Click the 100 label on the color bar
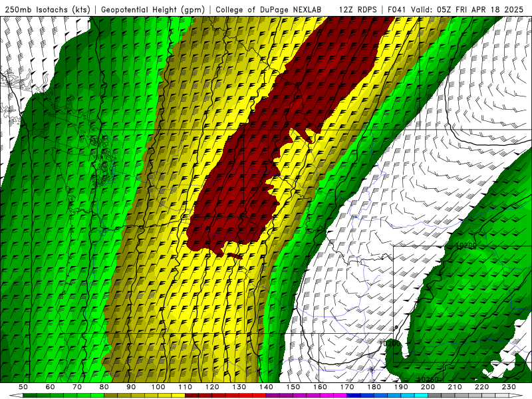 [158, 387]
